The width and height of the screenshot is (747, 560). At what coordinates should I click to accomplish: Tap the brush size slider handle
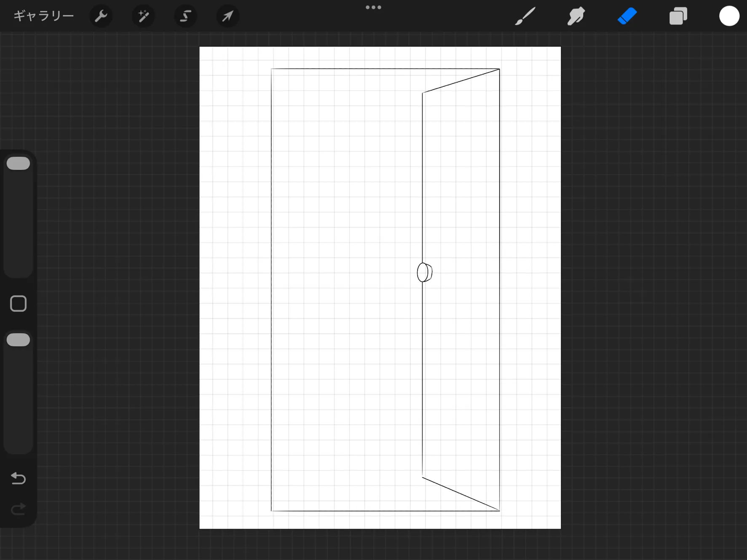coord(18,163)
